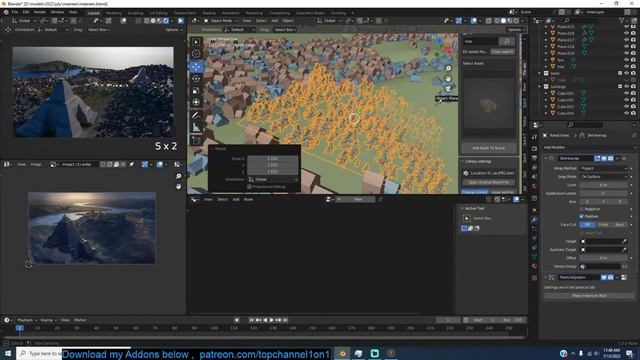640x360 pixels.
Task: Jump to the first frame in timeline
Action: 252,320
